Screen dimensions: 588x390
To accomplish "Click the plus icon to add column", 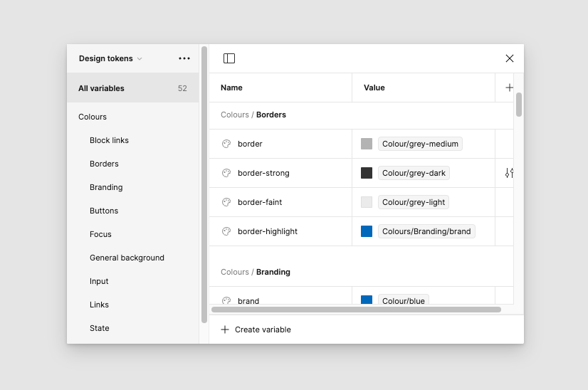I will click(x=509, y=88).
